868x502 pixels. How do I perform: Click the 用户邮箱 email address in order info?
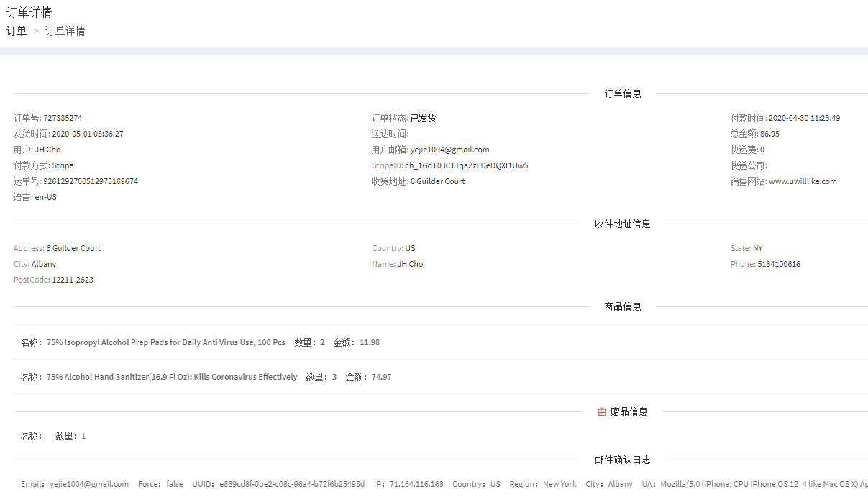[449, 150]
